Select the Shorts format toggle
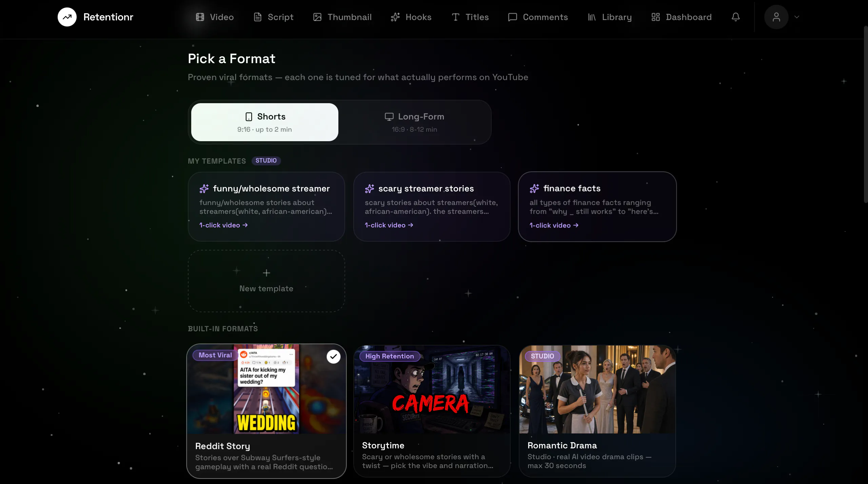868x484 pixels. coord(265,122)
